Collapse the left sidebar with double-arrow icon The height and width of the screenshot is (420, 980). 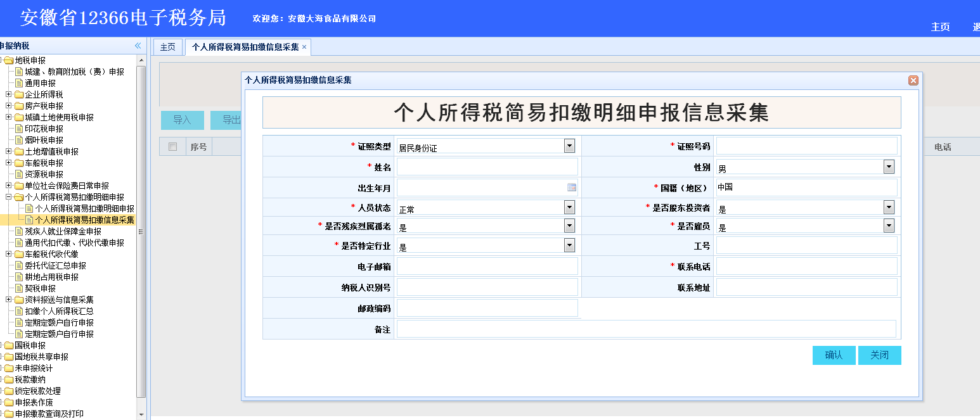pyautogui.click(x=138, y=46)
